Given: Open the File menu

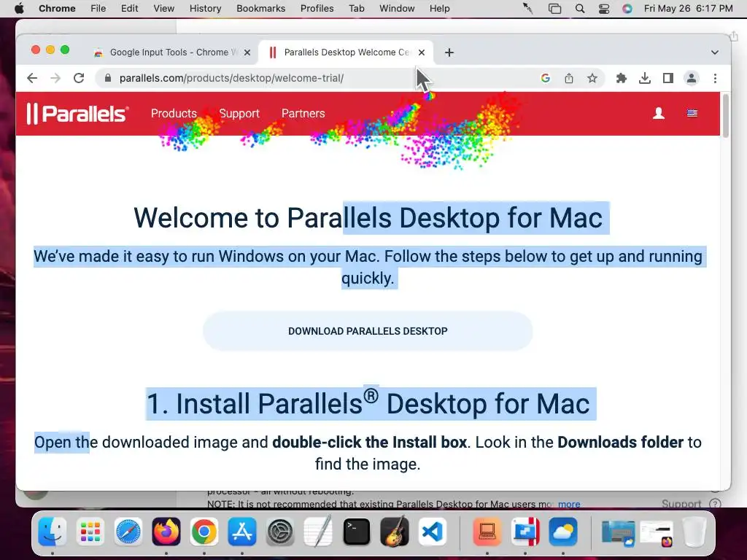Looking at the screenshot, I should (98, 9).
